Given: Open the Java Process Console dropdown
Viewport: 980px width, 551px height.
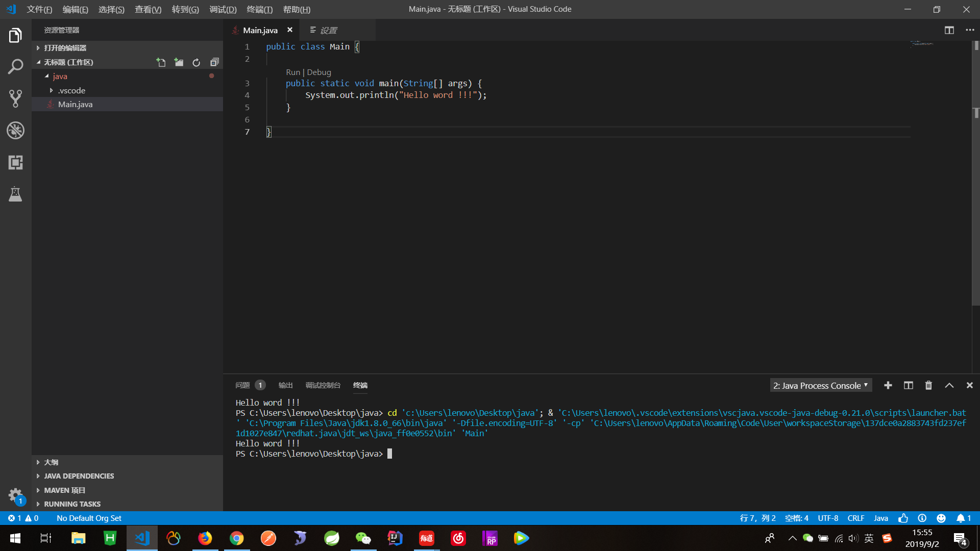Looking at the screenshot, I should pyautogui.click(x=820, y=385).
